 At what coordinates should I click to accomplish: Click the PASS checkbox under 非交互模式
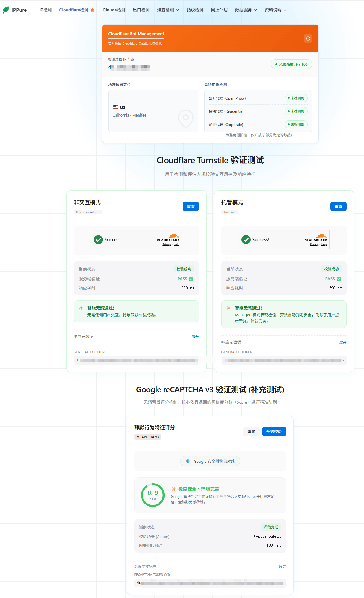point(191,279)
